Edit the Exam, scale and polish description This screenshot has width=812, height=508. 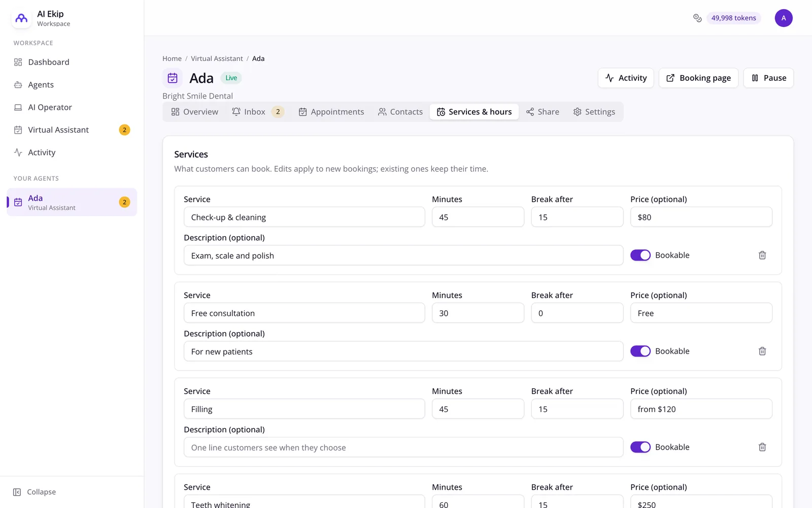[403, 255]
